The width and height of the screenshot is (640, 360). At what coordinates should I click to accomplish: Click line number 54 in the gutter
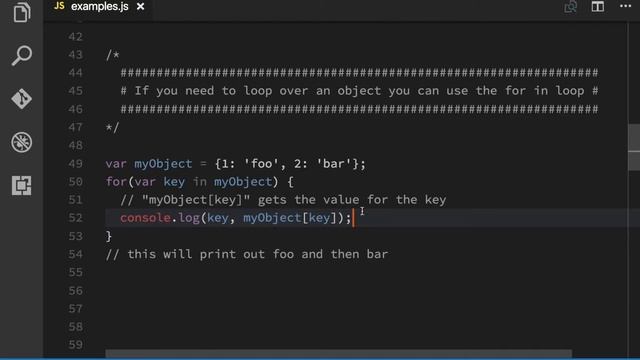76,254
